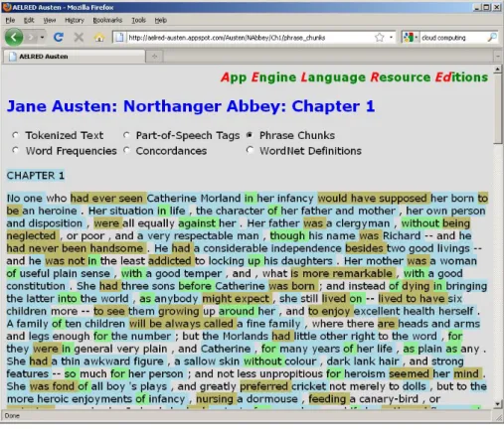The width and height of the screenshot is (504, 434).
Task: Open the Bookmarks menu
Action: (x=107, y=20)
